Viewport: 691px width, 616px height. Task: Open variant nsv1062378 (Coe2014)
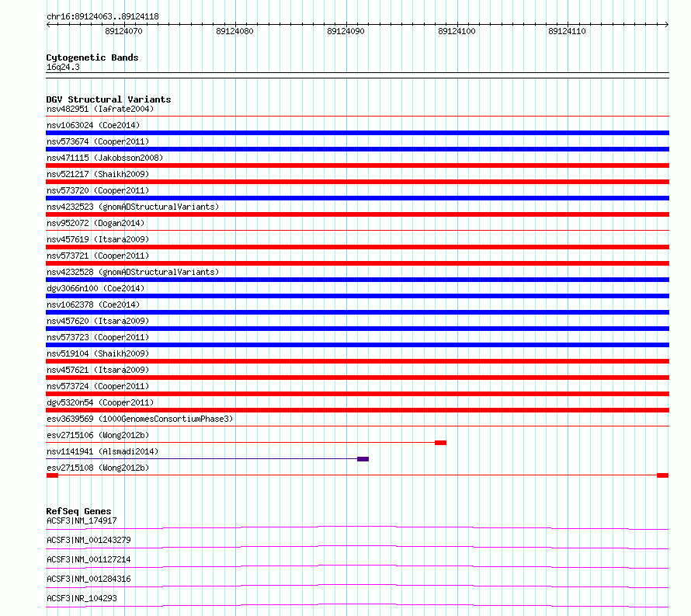[93, 305]
